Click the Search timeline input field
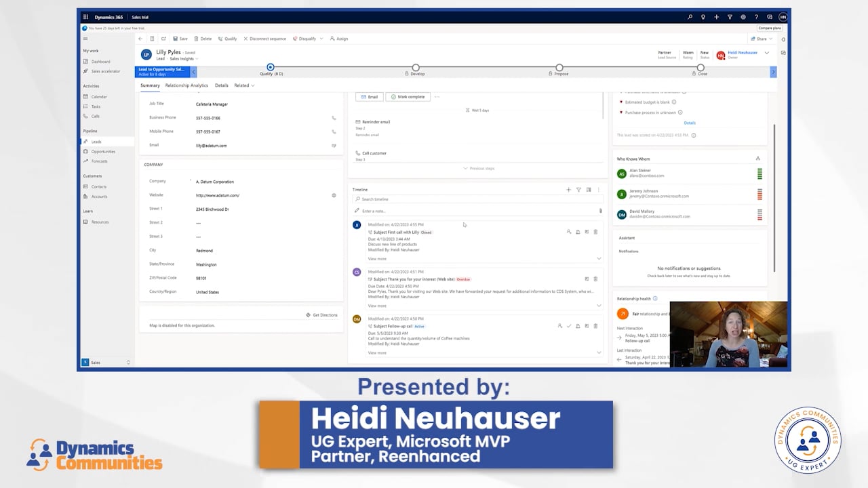868x488 pixels. coord(478,199)
